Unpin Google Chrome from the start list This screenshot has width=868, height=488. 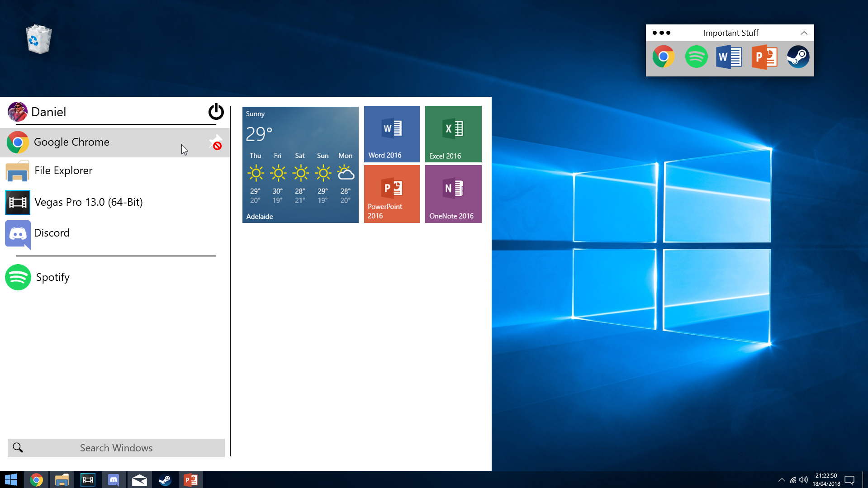pyautogui.click(x=216, y=142)
